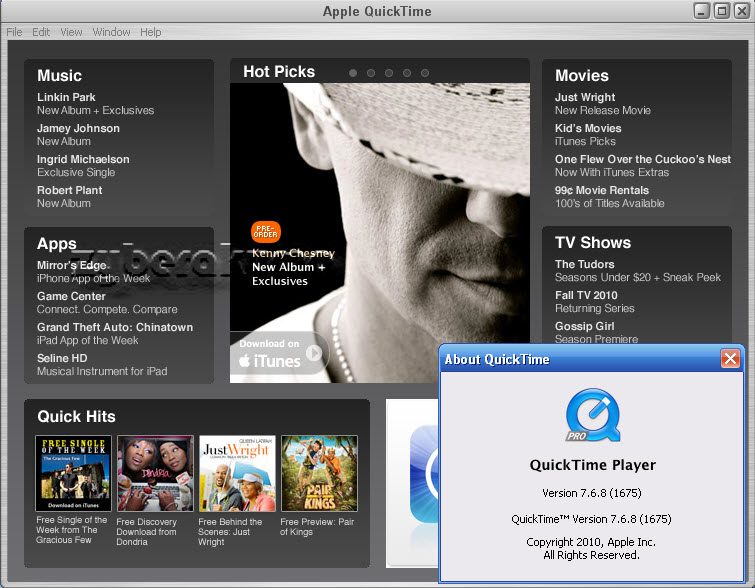Open Free Single of the Week thumbnail
The image size is (755, 588).
point(73,473)
